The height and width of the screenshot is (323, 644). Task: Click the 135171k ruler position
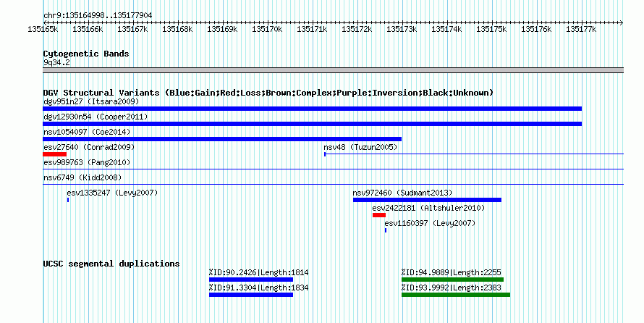312,29
